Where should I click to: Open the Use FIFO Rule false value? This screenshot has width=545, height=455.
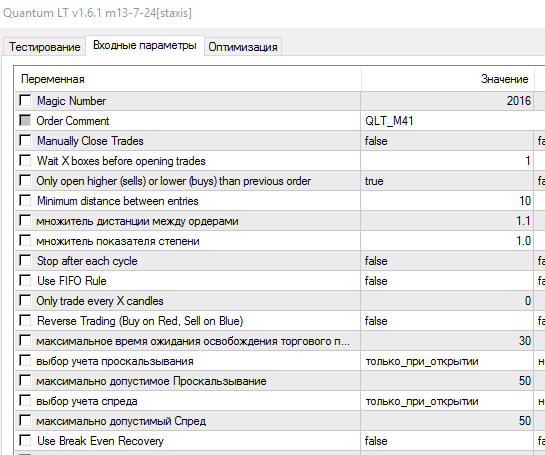click(447, 281)
